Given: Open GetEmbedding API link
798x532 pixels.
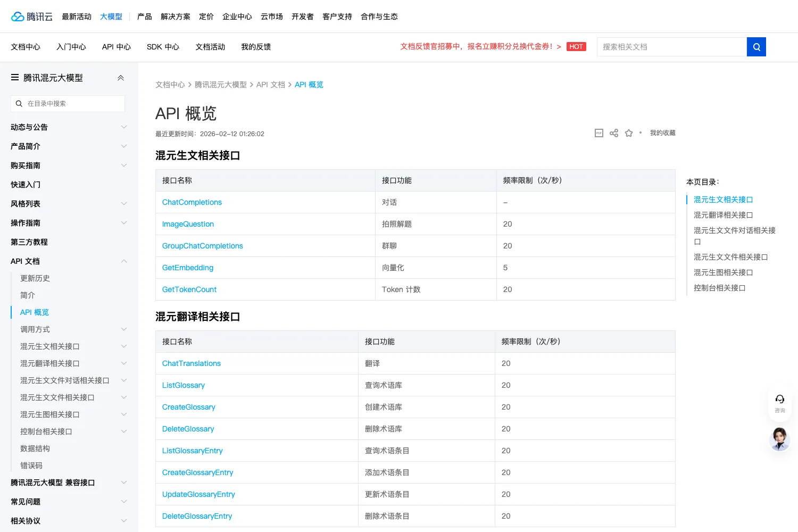Looking at the screenshot, I should click(188, 268).
